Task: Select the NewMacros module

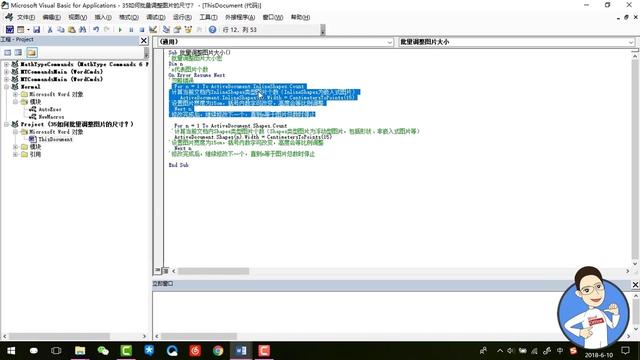Action: [x=51, y=117]
